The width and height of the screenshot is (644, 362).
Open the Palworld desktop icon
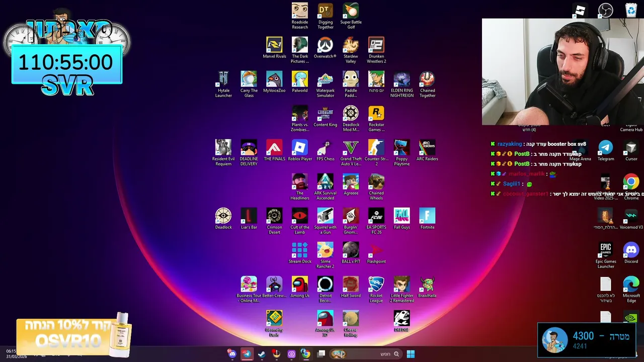[300, 82]
